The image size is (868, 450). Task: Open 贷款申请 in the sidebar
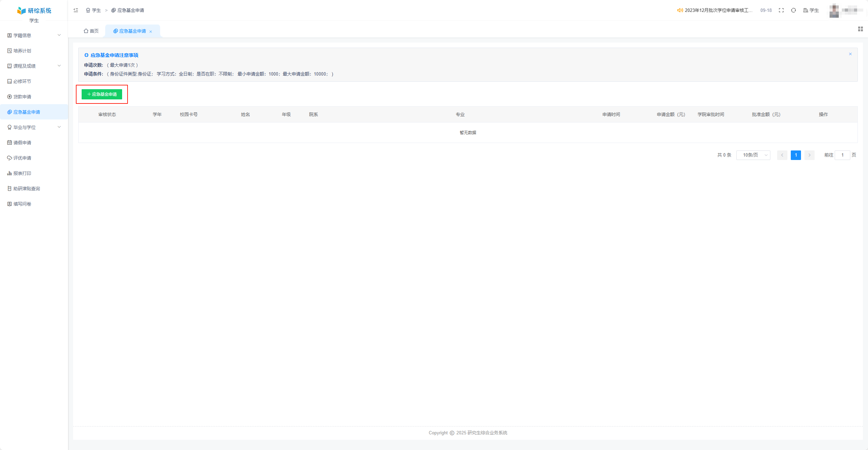point(22,97)
